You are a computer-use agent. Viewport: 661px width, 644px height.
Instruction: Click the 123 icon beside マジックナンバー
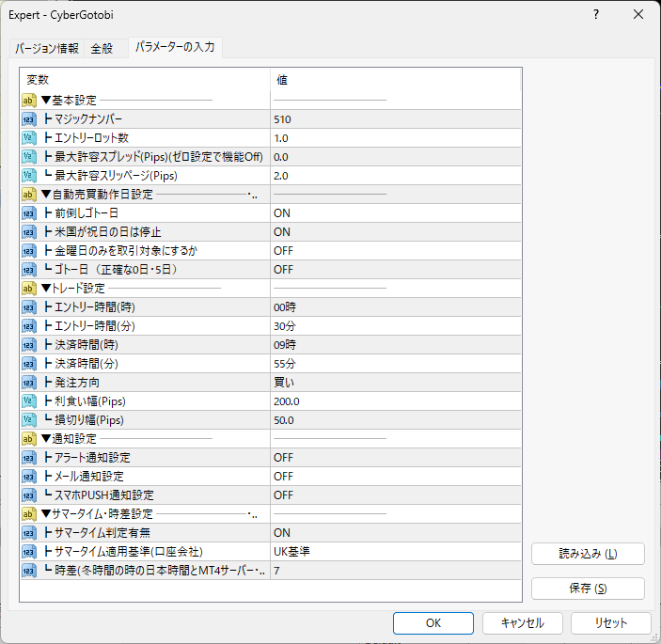(28, 119)
